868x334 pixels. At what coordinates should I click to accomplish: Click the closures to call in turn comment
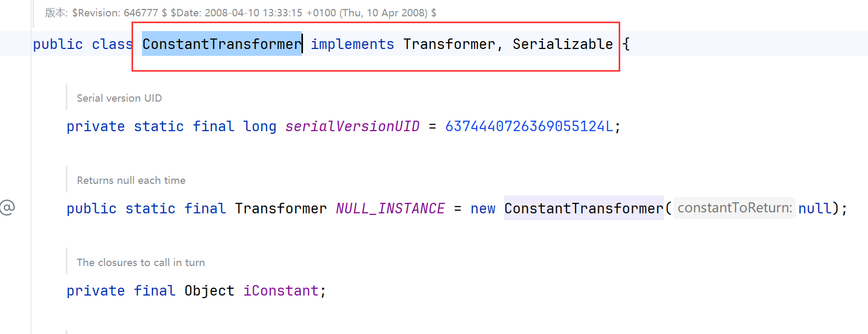point(141,262)
